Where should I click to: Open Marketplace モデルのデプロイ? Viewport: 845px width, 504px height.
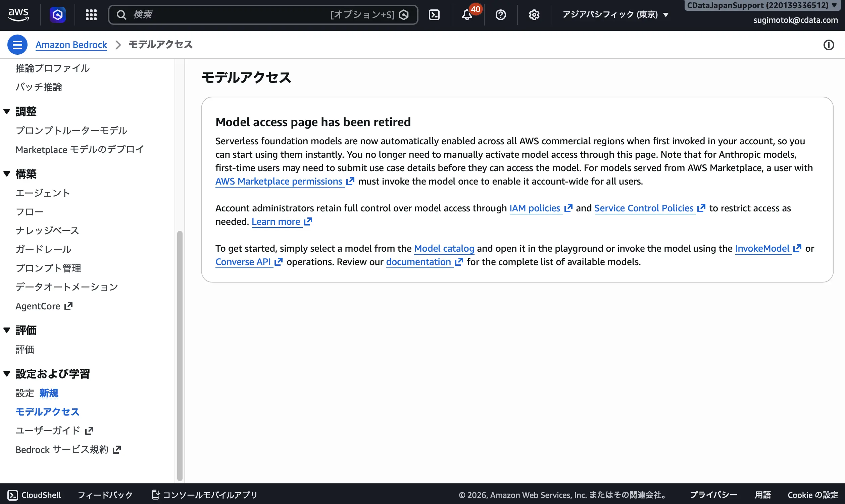(80, 149)
